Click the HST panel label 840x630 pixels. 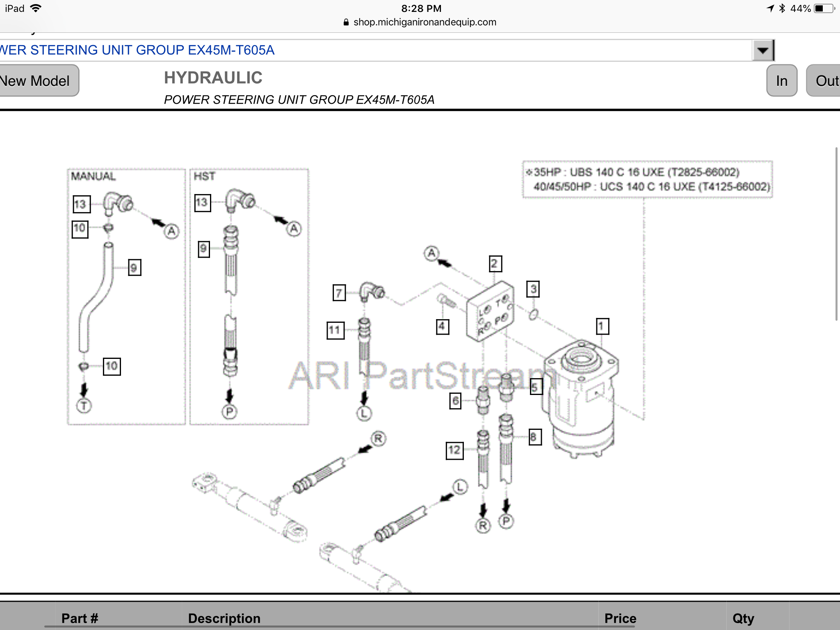point(204,176)
